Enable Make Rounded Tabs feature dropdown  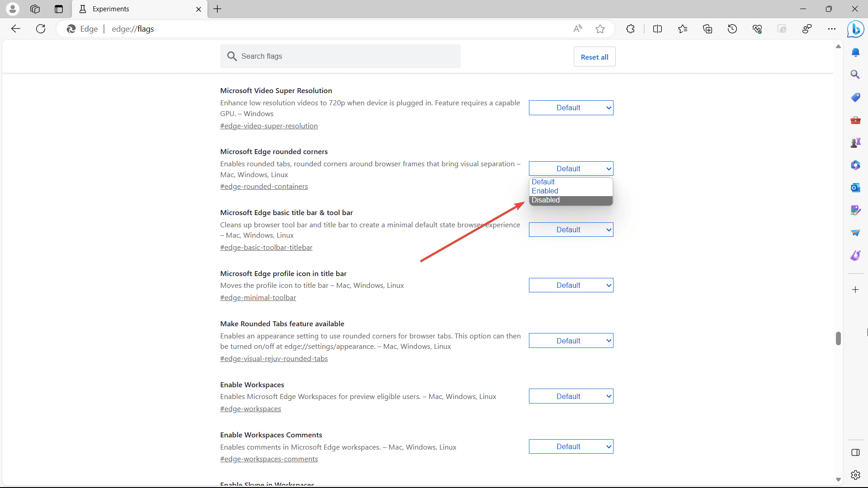pos(570,340)
